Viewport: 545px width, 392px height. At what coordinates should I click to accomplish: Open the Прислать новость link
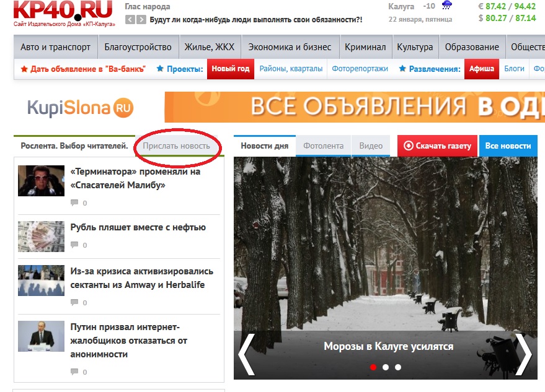176,146
